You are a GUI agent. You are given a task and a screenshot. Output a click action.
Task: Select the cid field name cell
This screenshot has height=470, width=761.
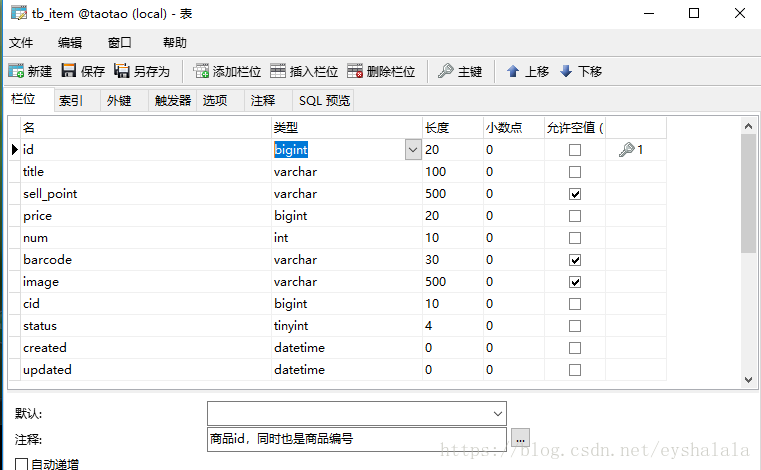click(146, 304)
